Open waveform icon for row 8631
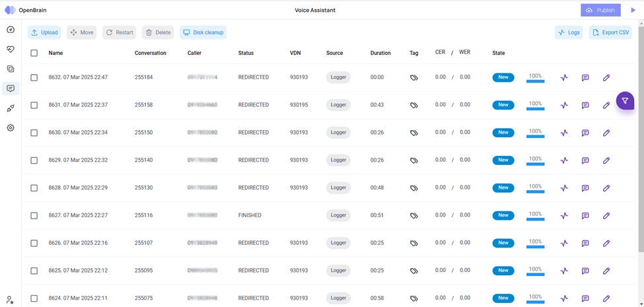This screenshot has width=644, height=307. click(x=564, y=105)
